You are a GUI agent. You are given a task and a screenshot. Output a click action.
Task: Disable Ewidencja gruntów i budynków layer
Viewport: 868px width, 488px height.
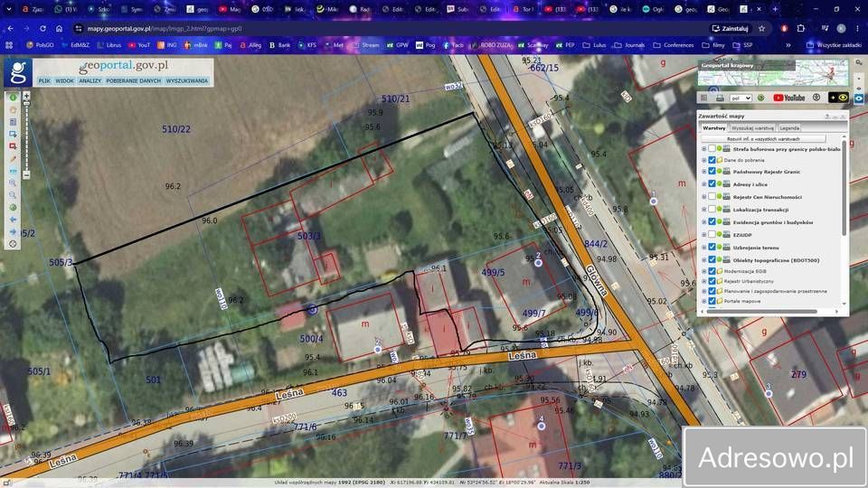click(712, 222)
